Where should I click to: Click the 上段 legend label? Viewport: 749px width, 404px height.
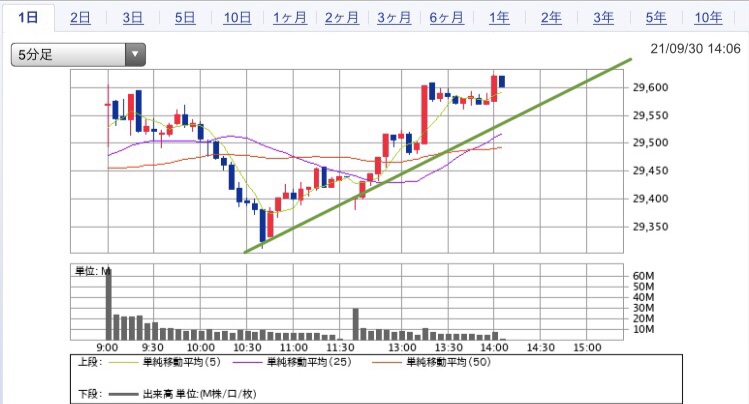click(x=90, y=362)
